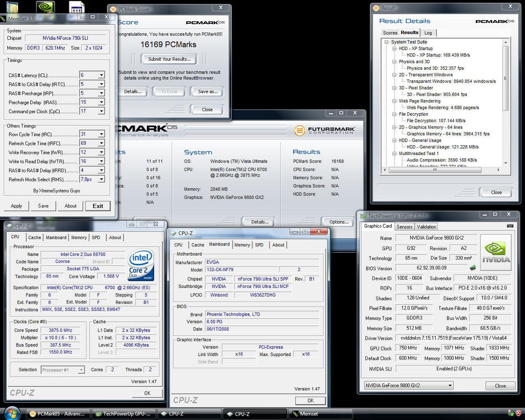This screenshot has width=525, height=420.
Task: Click the Core Speed value 3875.0 MHz
Action: 61,330
